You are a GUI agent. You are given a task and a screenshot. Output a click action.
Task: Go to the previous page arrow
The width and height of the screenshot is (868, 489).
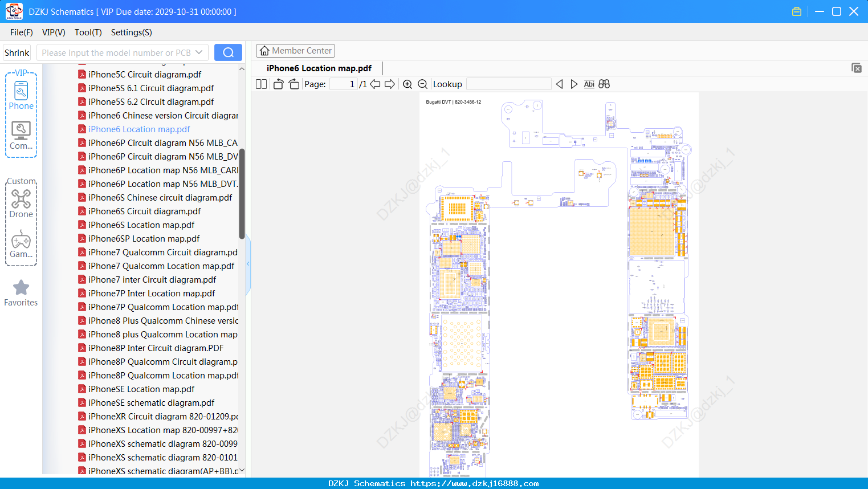tap(375, 84)
